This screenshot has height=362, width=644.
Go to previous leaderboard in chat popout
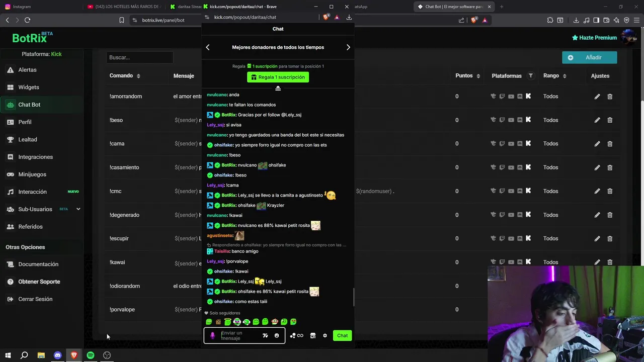pos(208,47)
